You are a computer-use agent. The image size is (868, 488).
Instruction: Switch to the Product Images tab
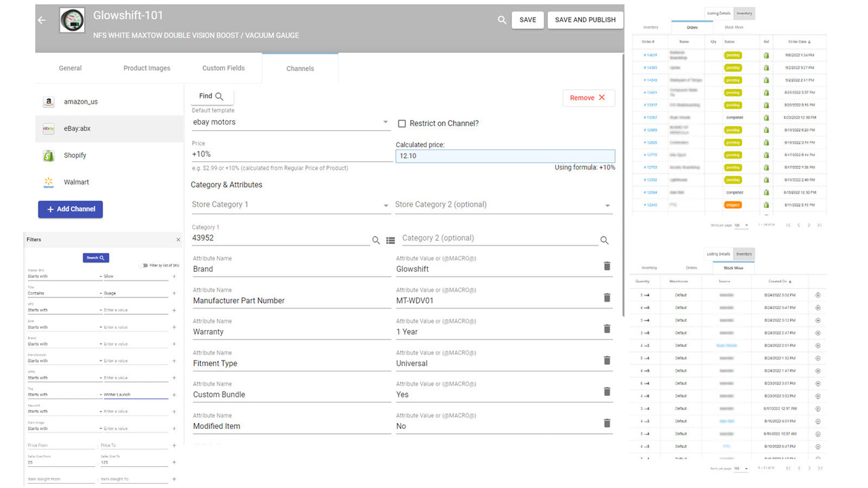click(x=146, y=68)
